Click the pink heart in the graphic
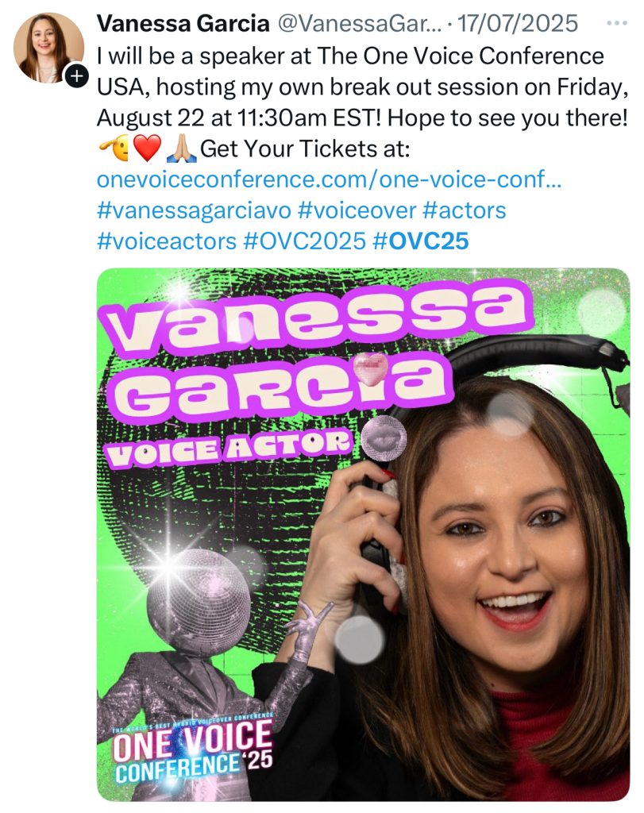This screenshot has width=644, height=813. (371, 368)
